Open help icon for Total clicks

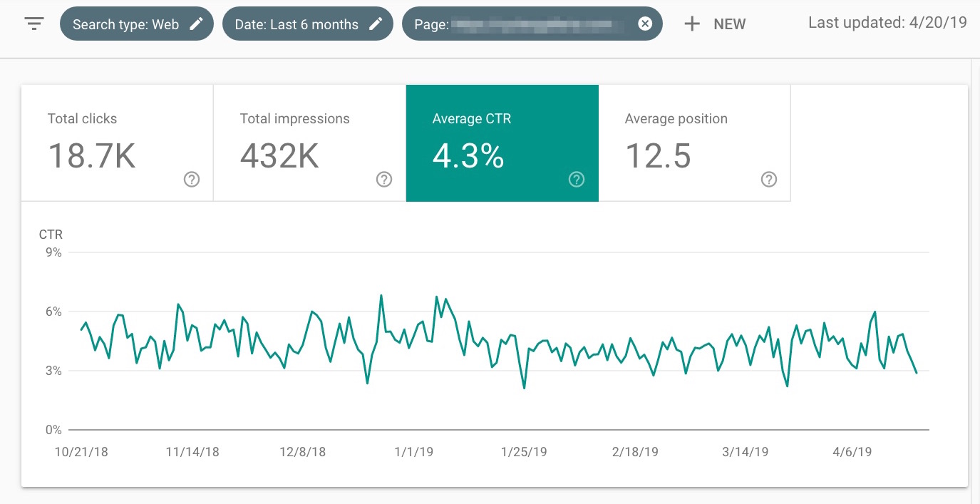click(x=191, y=180)
